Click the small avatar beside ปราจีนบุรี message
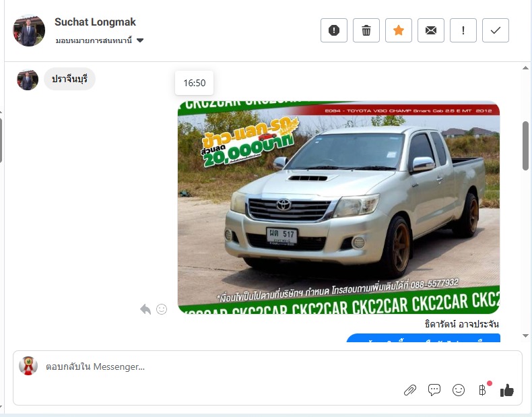 [x=28, y=80]
